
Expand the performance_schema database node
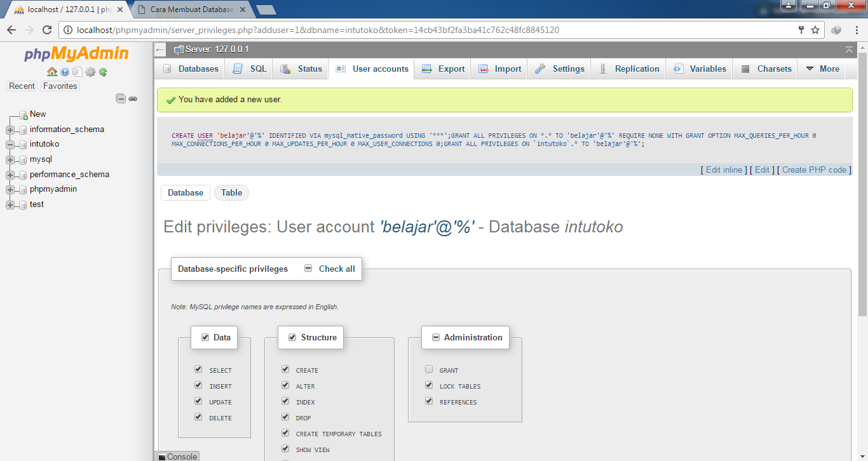pos(10,175)
